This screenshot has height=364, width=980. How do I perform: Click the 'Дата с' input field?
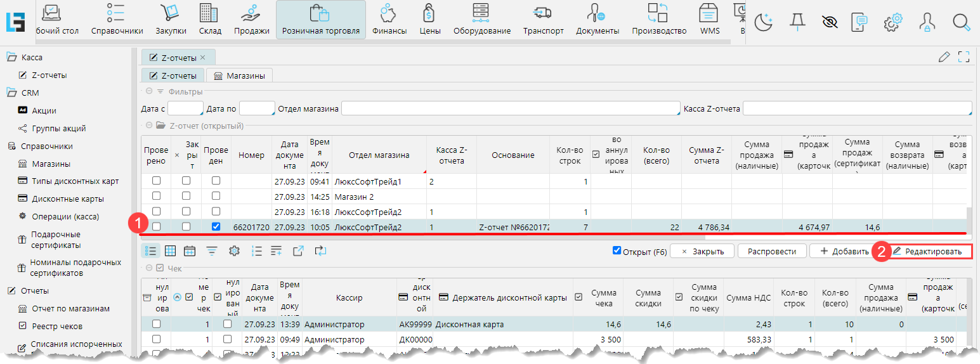pyautogui.click(x=185, y=109)
